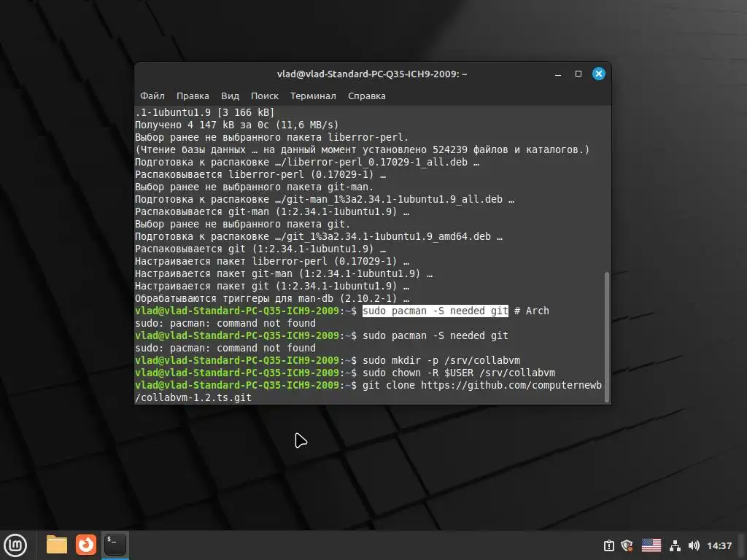Open the clock showing 14:37
This screenshot has width=747, height=560.
pos(719,545)
